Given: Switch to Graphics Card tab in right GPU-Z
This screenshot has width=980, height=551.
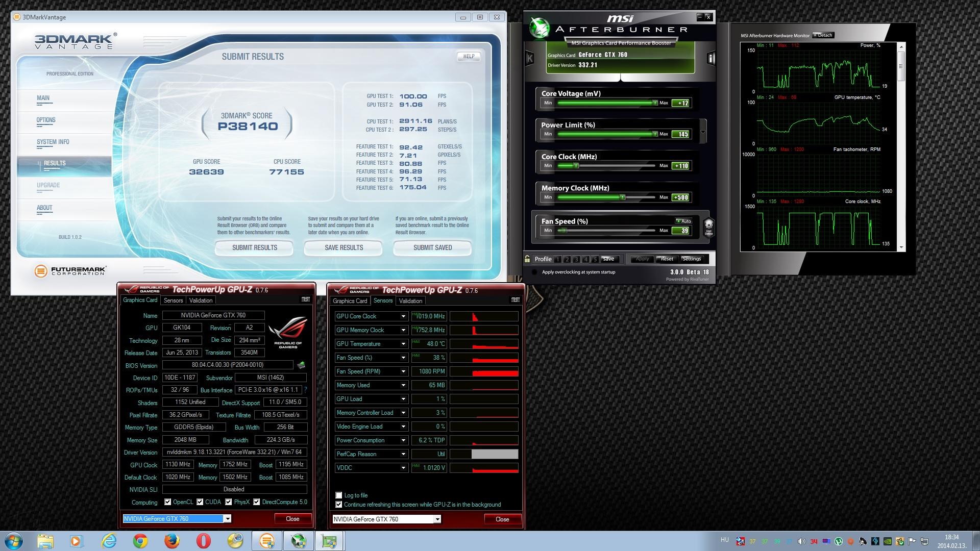Looking at the screenshot, I should (x=350, y=301).
